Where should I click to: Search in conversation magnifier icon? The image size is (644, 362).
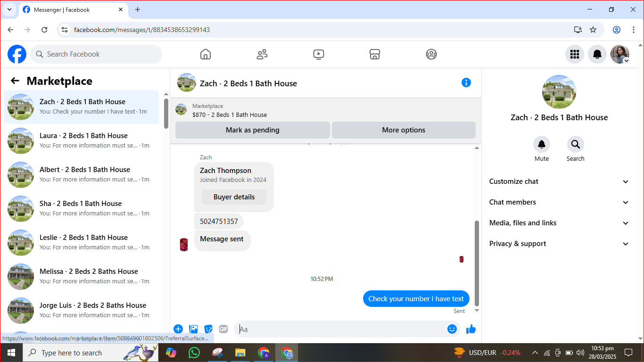pyautogui.click(x=576, y=144)
